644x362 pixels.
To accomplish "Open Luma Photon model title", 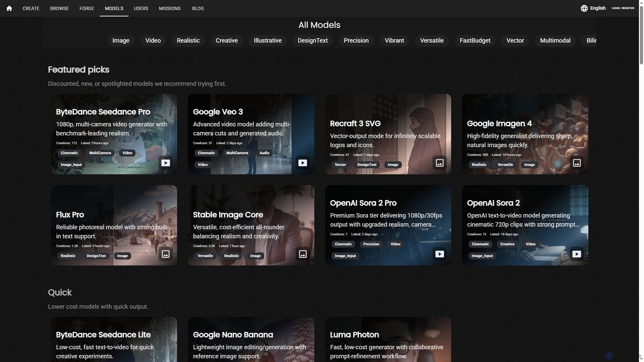I will click(x=355, y=335).
